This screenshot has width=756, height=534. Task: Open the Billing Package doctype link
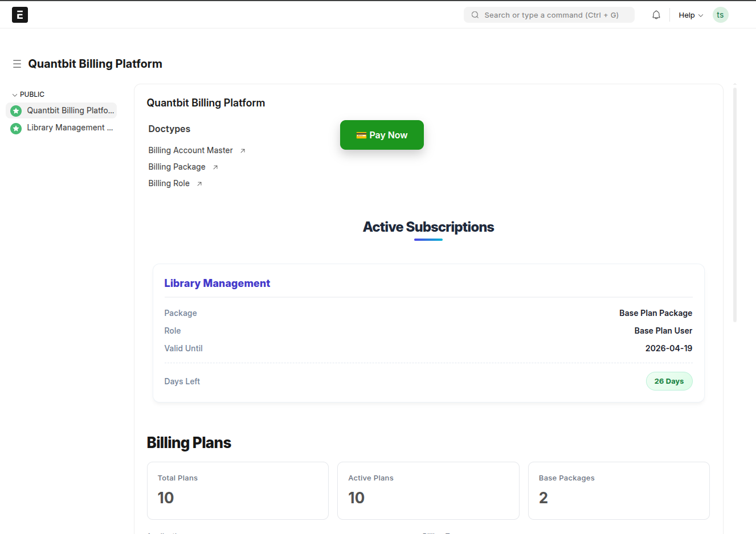tap(177, 167)
